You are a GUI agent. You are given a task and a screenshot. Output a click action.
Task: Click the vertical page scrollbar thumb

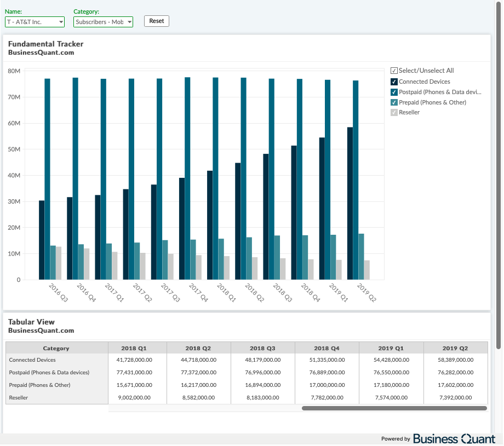click(499, 175)
